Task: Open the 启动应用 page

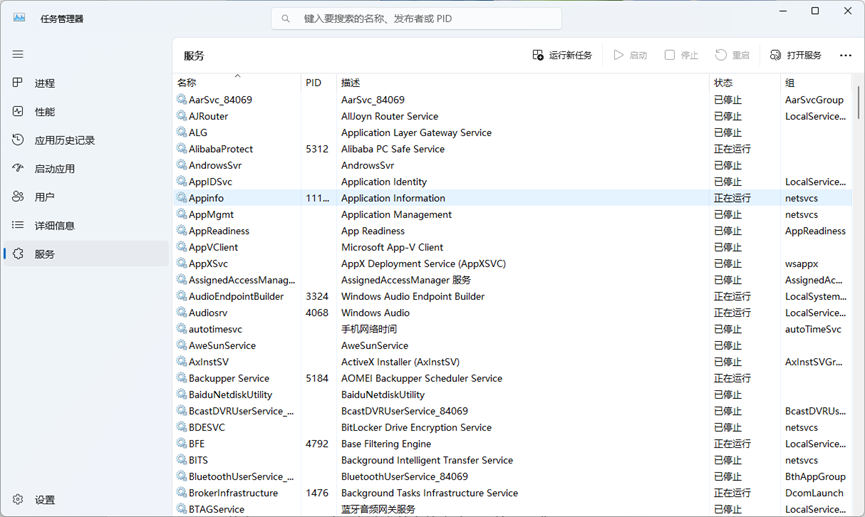Action: click(x=86, y=169)
